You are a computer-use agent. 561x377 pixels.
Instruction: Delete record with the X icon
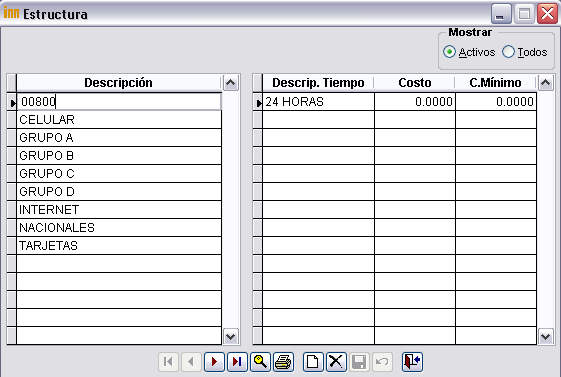(336, 362)
